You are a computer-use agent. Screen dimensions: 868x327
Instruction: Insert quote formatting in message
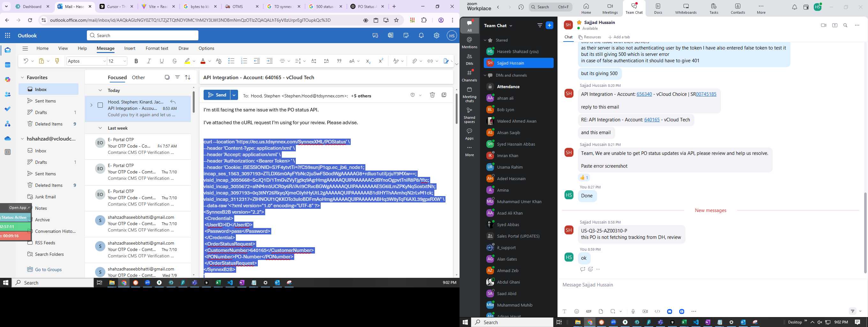[x=339, y=61]
